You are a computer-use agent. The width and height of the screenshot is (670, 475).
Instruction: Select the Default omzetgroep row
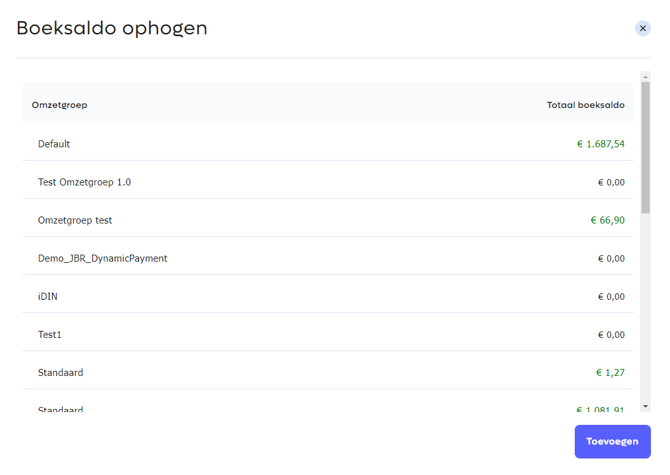(328, 144)
